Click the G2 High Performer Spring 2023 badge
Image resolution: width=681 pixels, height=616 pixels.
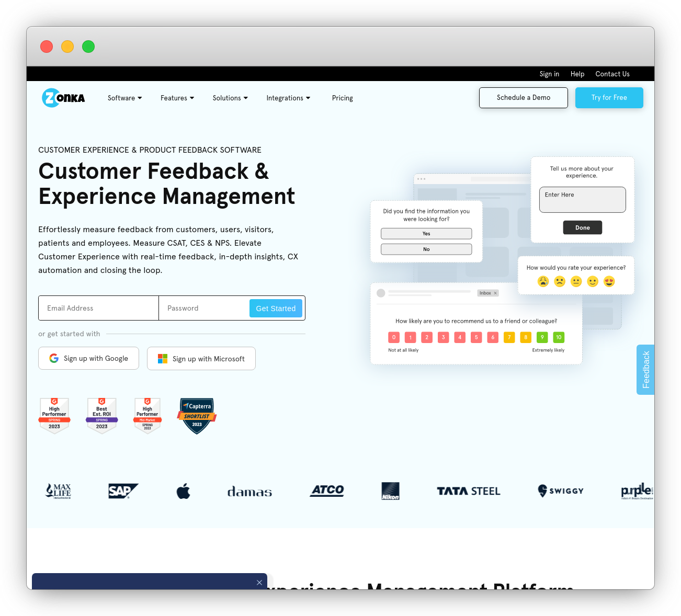(54, 416)
